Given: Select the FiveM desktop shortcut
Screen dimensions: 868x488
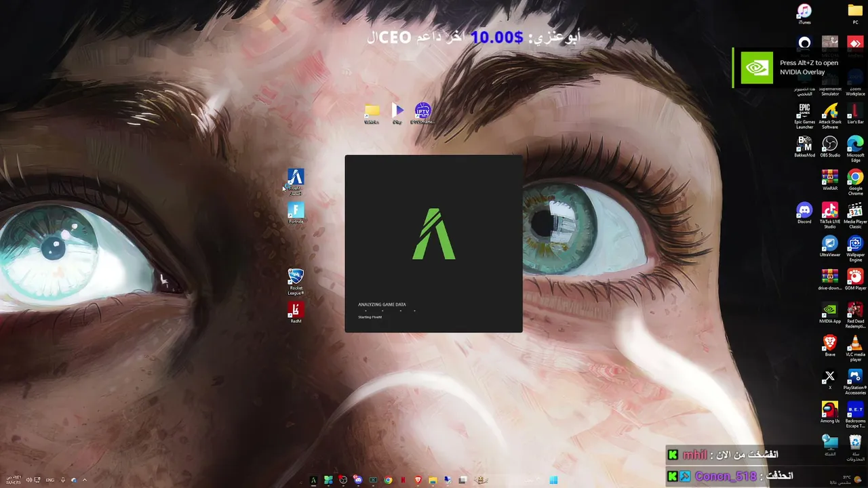Looking at the screenshot, I should tap(296, 182).
